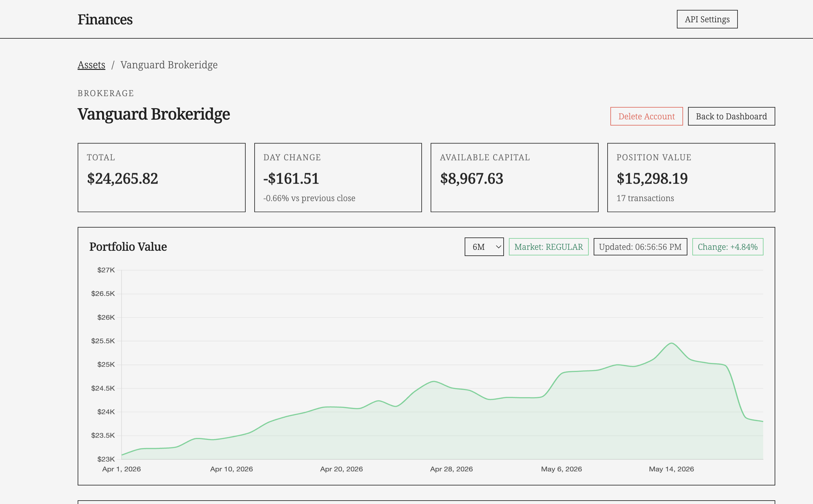813x504 pixels.
Task: Click the BROKERAGE category label
Action: 106,93
